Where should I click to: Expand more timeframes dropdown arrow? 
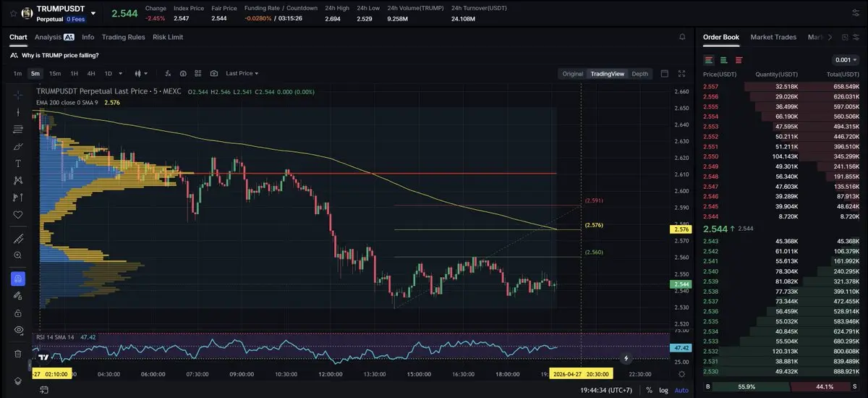coord(120,73)
